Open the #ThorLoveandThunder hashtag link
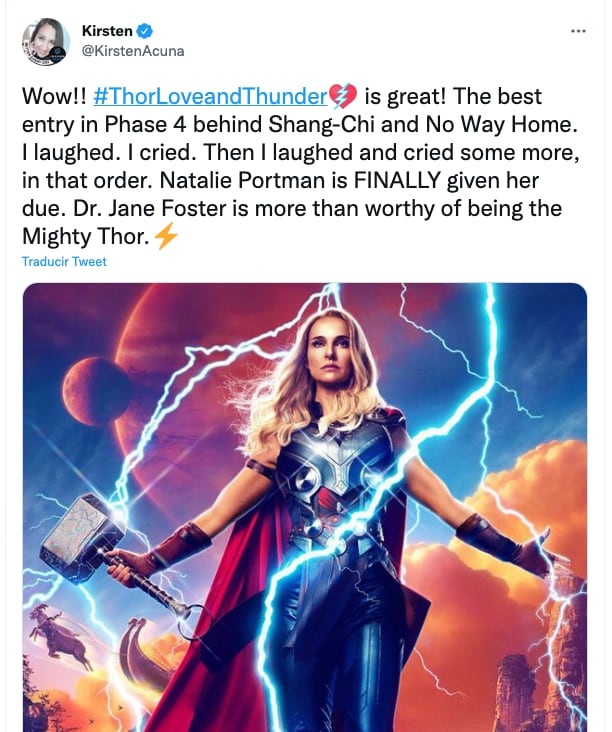Screen dimensions: 612x732 pos(211,96)
